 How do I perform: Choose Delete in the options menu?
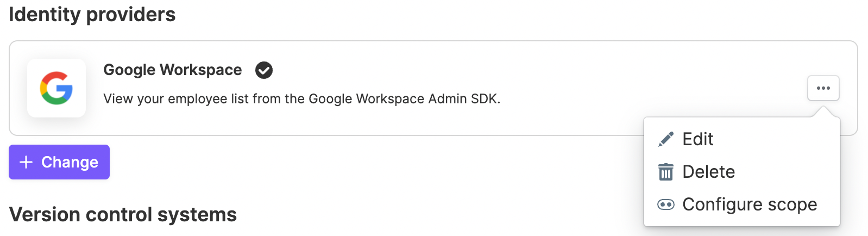pyautogui.click(x=742, y=172)
